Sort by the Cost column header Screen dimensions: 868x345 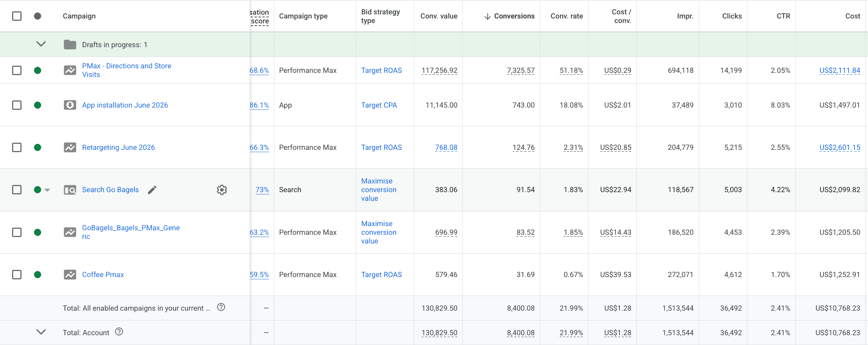click(853, 16)
